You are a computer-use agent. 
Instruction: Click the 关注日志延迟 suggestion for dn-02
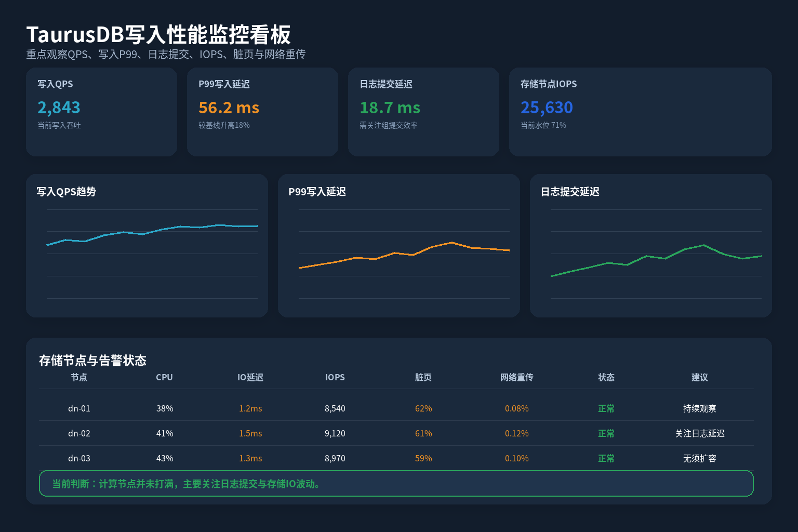700,433
